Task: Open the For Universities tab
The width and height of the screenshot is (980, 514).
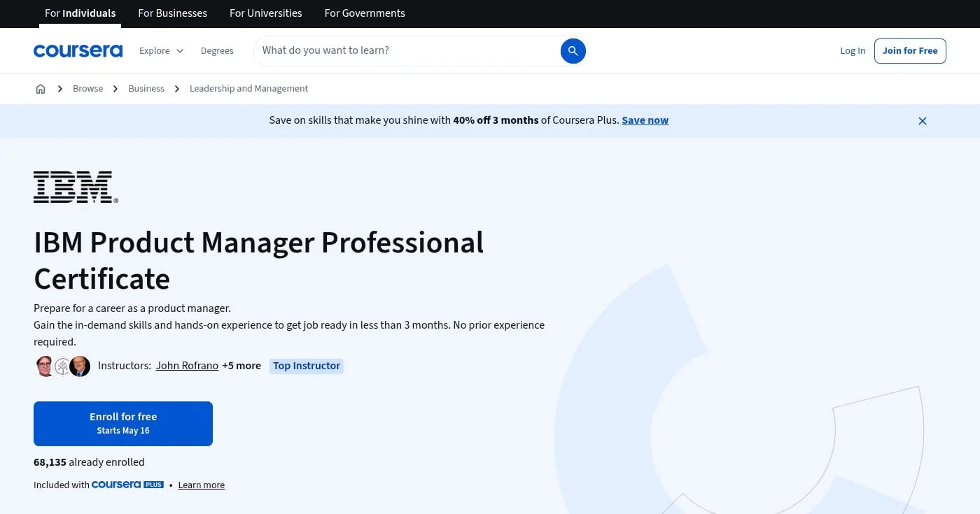Action: (266, 13)
